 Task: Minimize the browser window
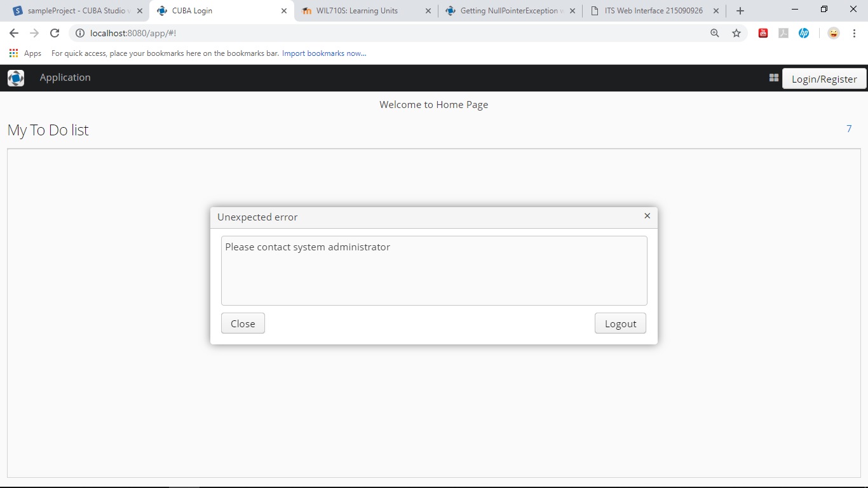pyautogui.click(x=795, y=10)
